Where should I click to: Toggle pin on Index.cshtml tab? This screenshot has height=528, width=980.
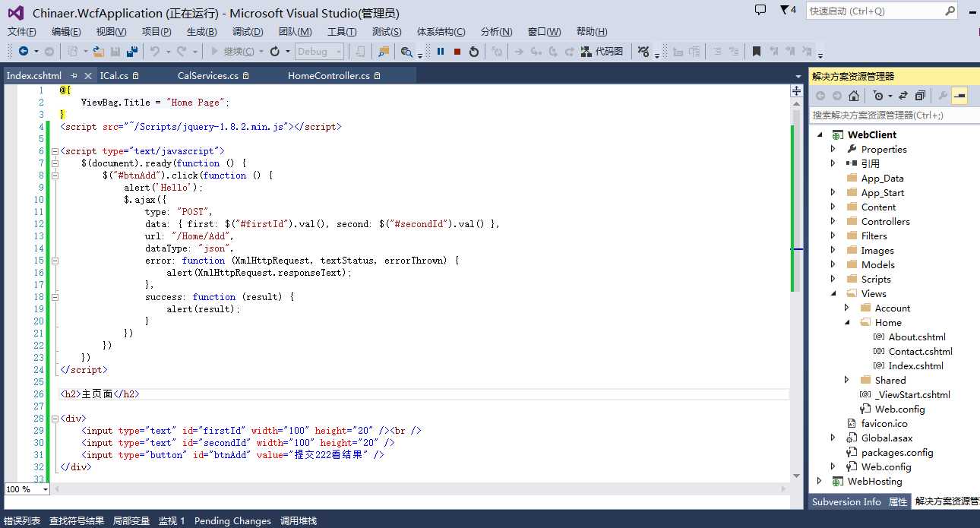[x=74, y=75]
